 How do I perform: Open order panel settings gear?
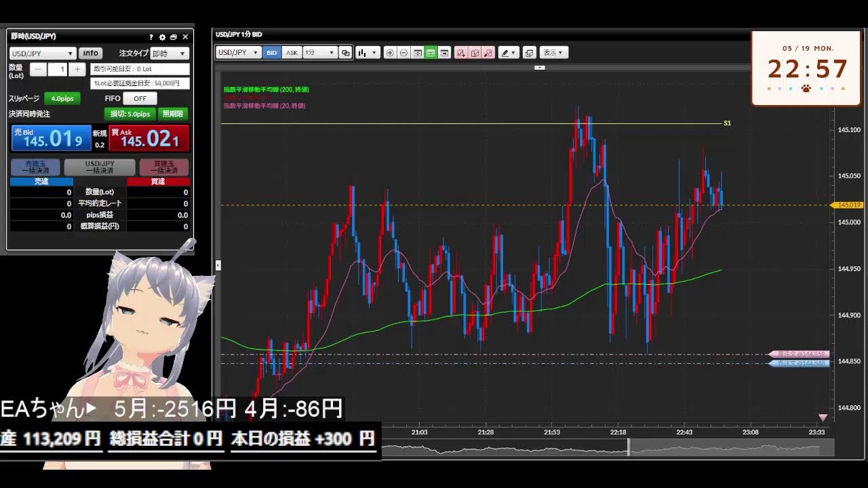pos(162,37)
